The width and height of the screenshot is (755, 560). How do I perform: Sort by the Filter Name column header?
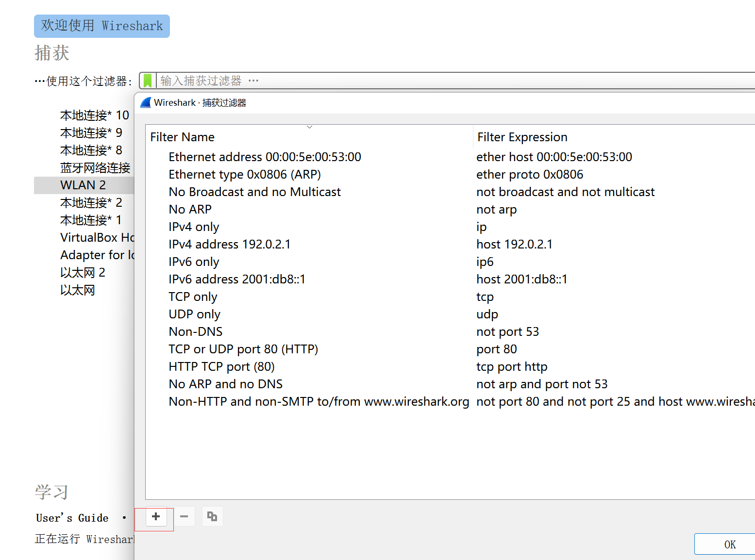coord(309,137)
